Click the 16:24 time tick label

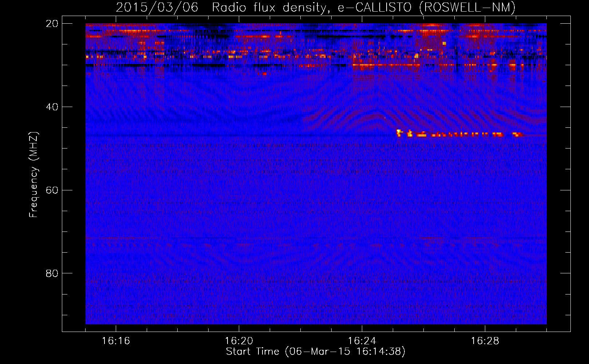click(x=362, y=341)
